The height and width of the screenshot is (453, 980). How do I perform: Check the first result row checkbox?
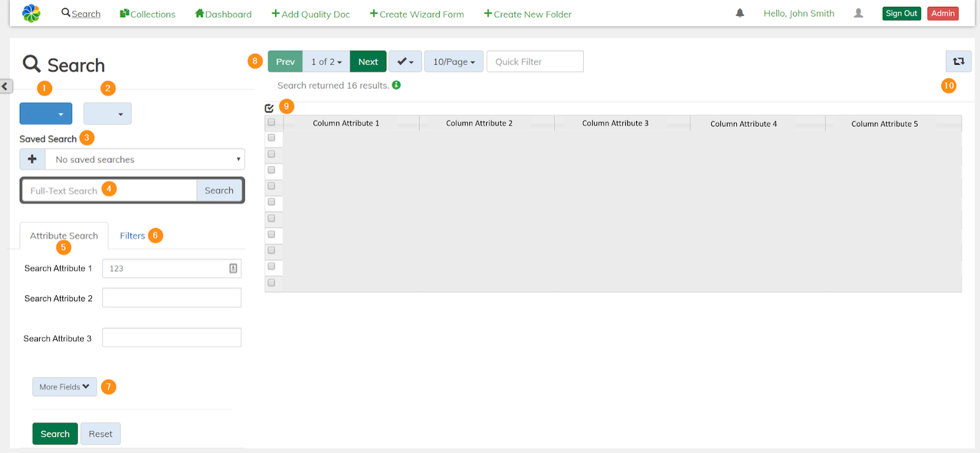pos(271,138)
